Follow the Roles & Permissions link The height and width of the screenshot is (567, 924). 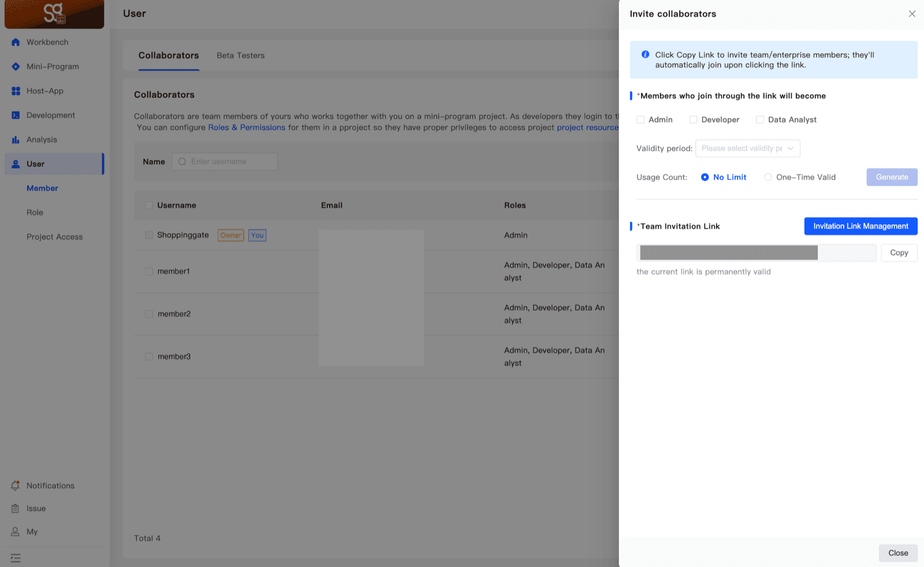click(x=247, y=128)
